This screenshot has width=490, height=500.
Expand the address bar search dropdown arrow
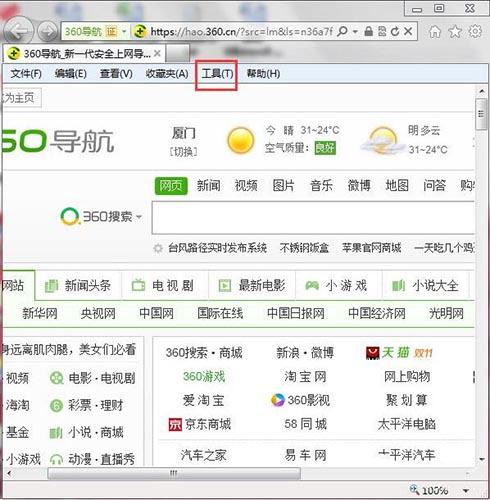[x=355, y=32]
